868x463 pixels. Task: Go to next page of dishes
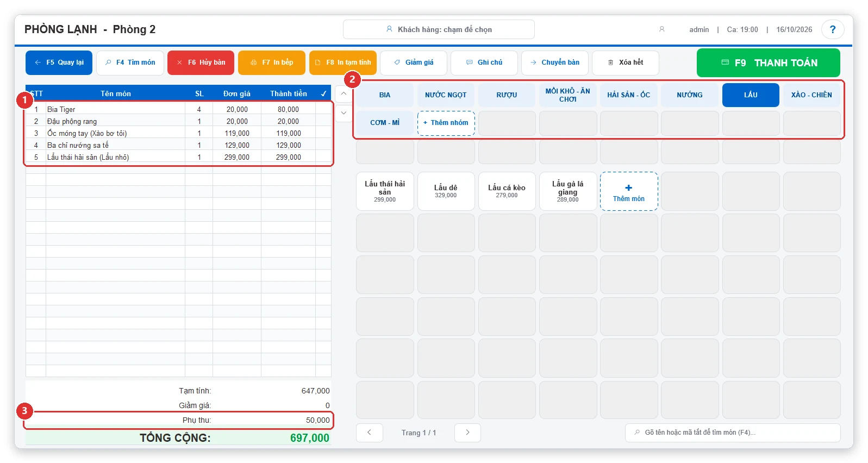467,433
